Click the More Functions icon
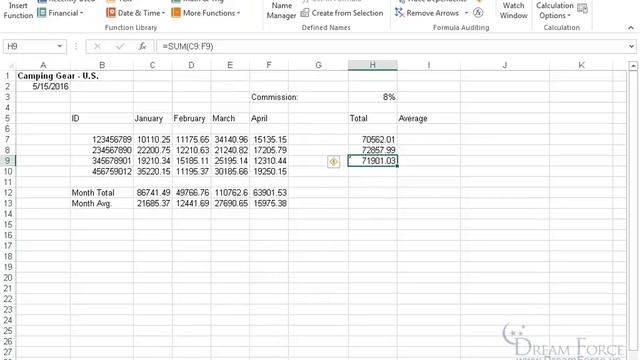Image resolution: width=640 pixels, height=360 pixels. 176,13
